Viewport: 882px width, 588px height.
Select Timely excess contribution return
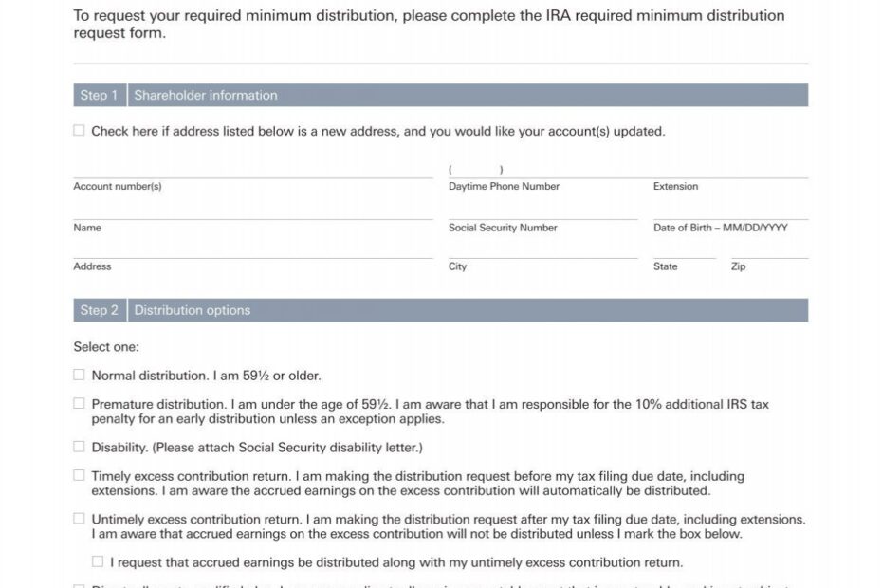(x=79, y=474)
